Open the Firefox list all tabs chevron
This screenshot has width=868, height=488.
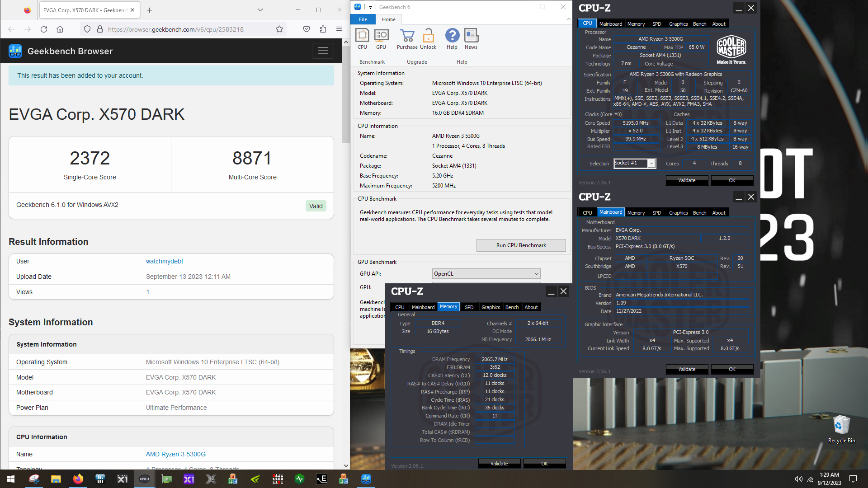pos(260,10)
